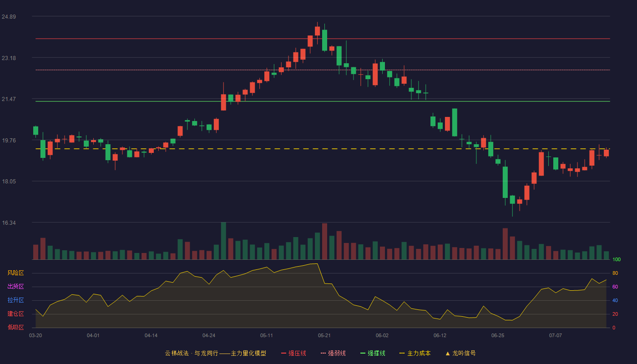This screenshot has width=637, height=364.
Task: Click the 21.47 price axis label
Action: coord(9,99)
